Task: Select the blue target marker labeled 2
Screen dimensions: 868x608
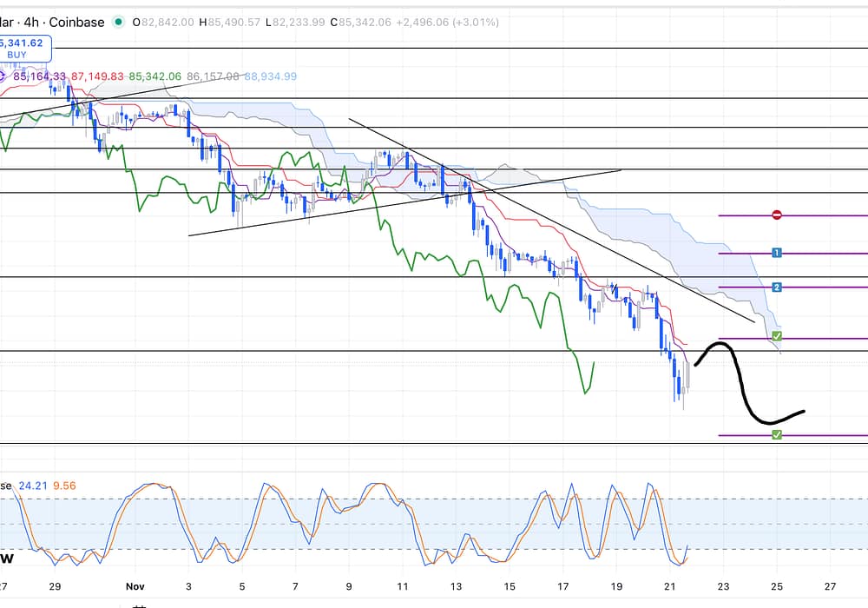Action: point(777,287)
